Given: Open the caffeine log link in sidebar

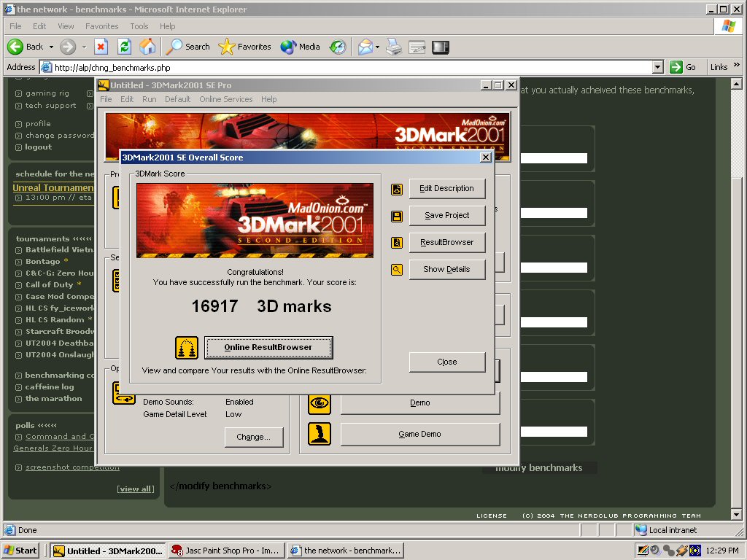Looking at the screenshot, I should tap(50, 386).
